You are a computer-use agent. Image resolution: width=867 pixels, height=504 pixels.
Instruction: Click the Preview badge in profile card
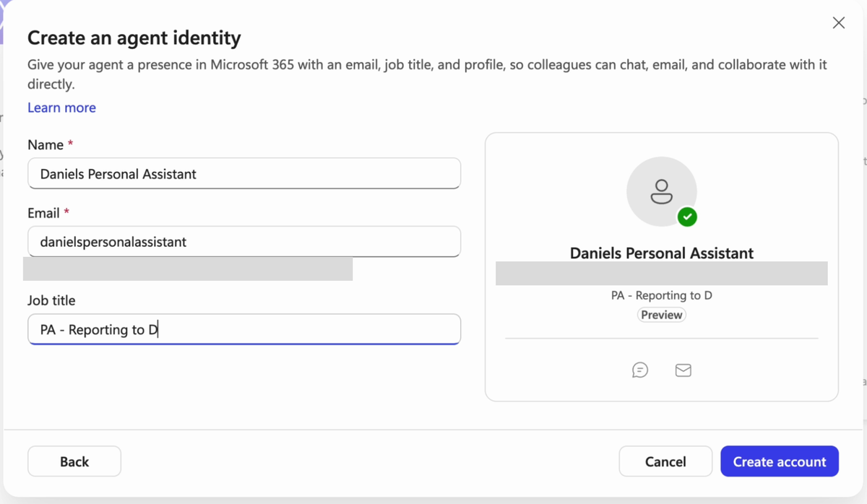(x=662, y=315)
